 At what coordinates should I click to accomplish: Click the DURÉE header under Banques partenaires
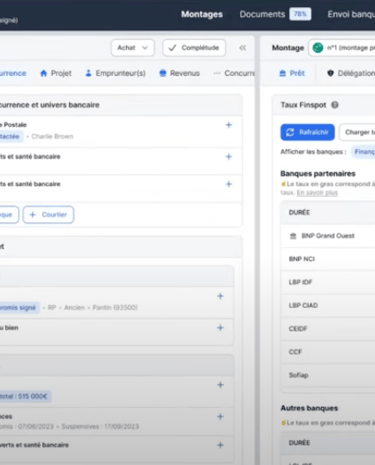click(x=299, y=213)
